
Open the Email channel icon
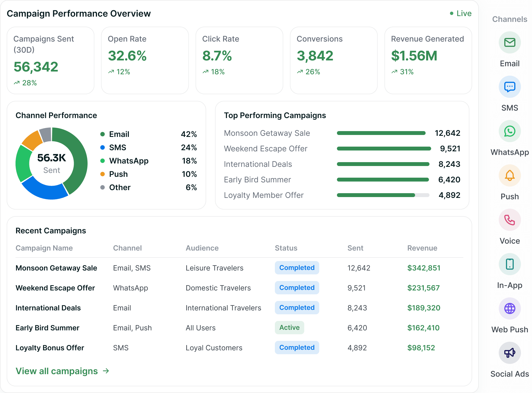pyautogui.click(x=510, y=42)
